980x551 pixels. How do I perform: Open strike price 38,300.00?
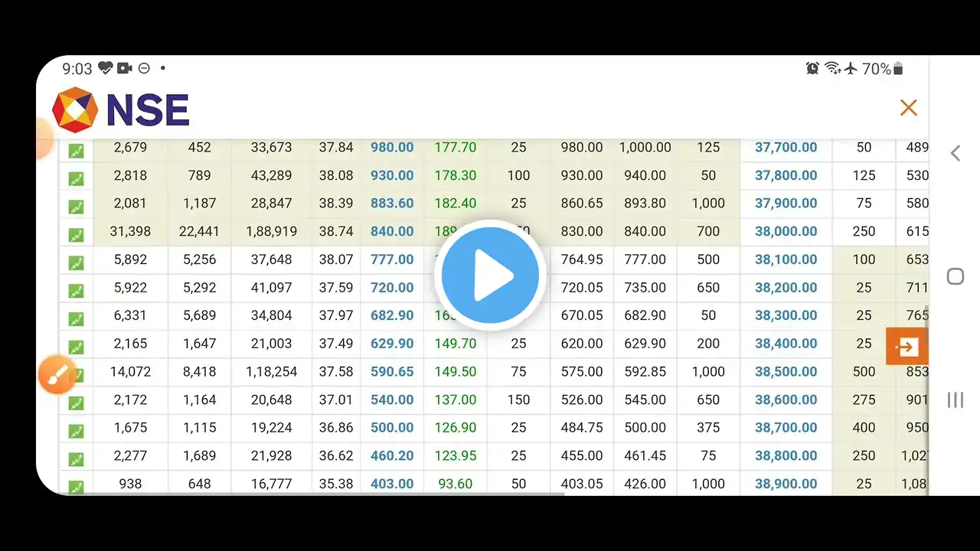tap(786, 315)
